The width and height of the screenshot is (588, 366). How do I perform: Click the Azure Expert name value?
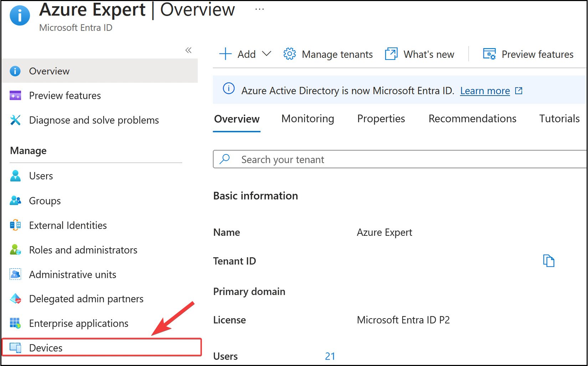pos(384,232)
